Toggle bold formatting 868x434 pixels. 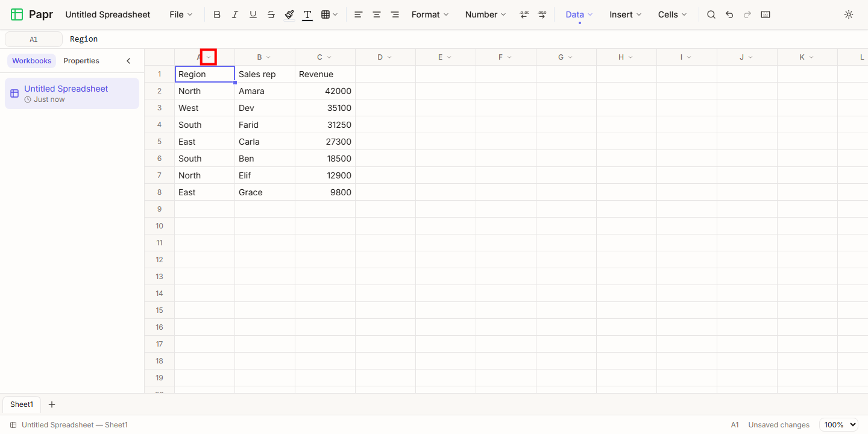[x=217, y=14]
